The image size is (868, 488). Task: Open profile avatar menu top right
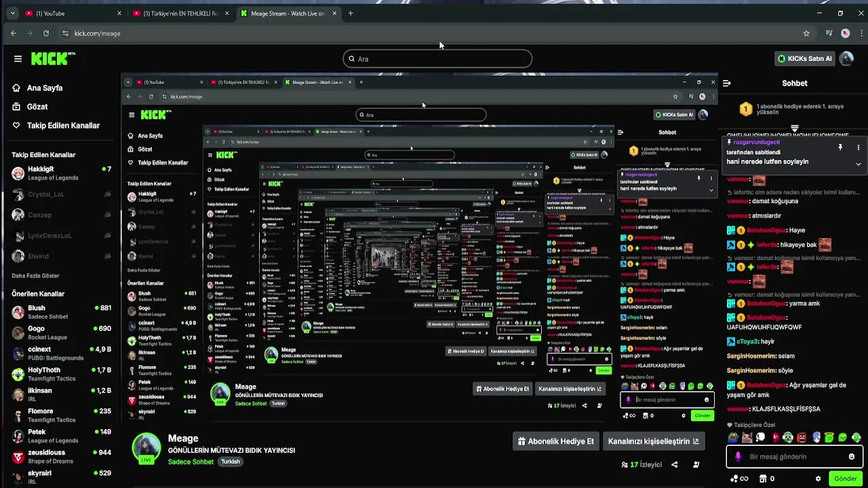point(846,59)
